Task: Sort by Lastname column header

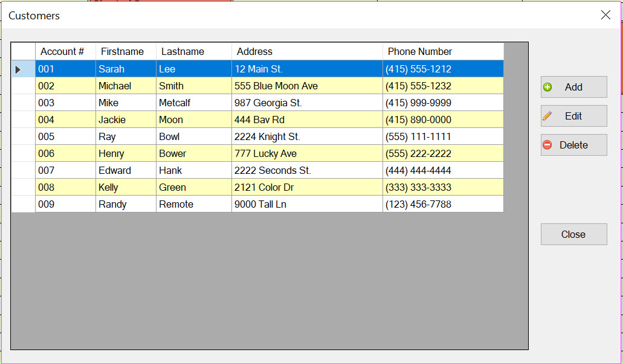Action: pyautogui.click(x=194, y=51)
